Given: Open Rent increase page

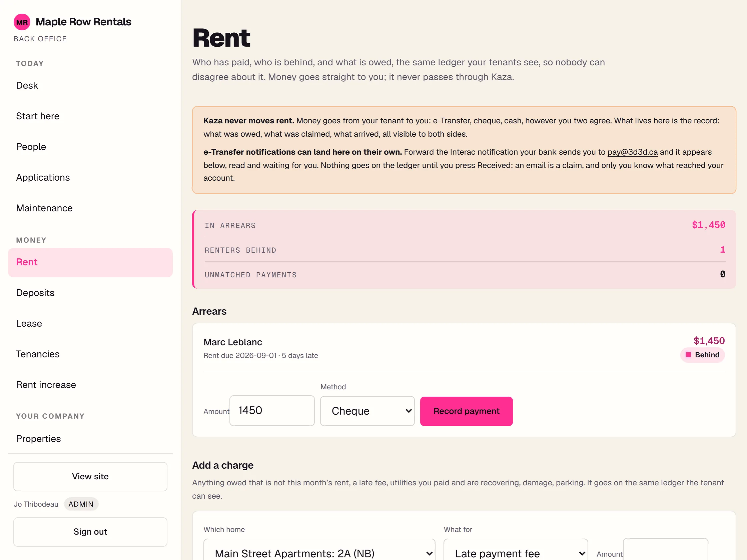Looking at the screenshot, I should click(x=90, y=385).
